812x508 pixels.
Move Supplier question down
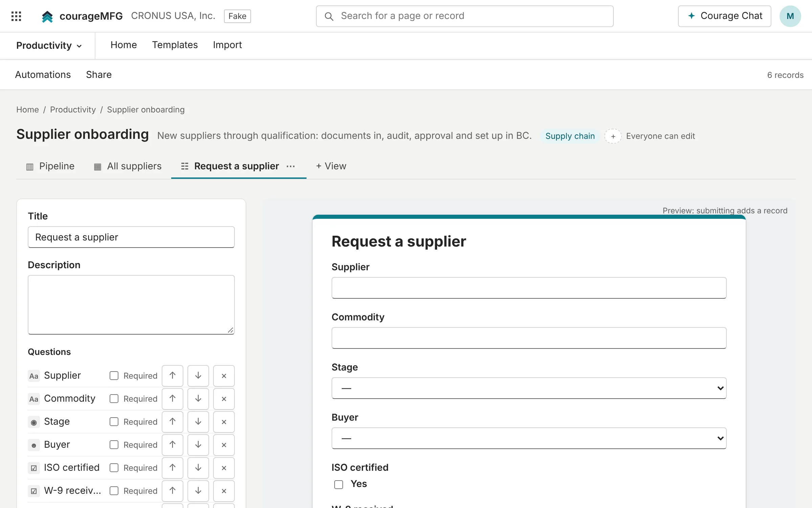point(198,376)
